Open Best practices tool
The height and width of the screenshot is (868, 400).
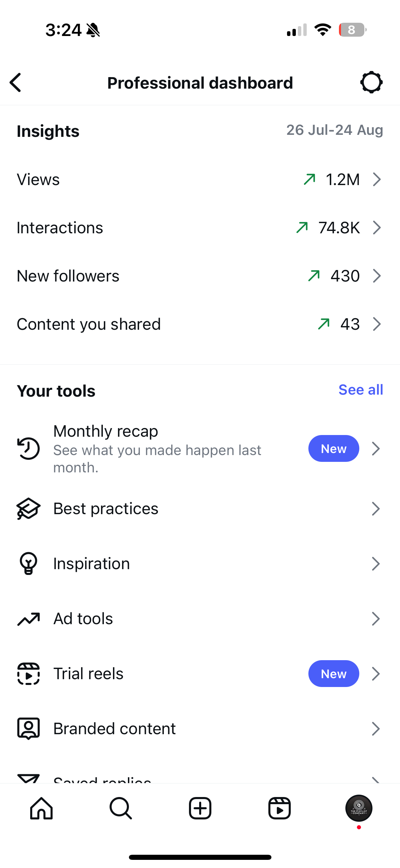point(200,508)
